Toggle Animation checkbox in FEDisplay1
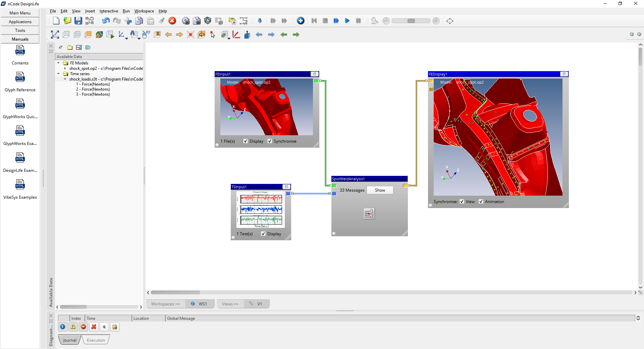Image resolution: width=644 pixels, height=349 pixels. coord(481,202)
